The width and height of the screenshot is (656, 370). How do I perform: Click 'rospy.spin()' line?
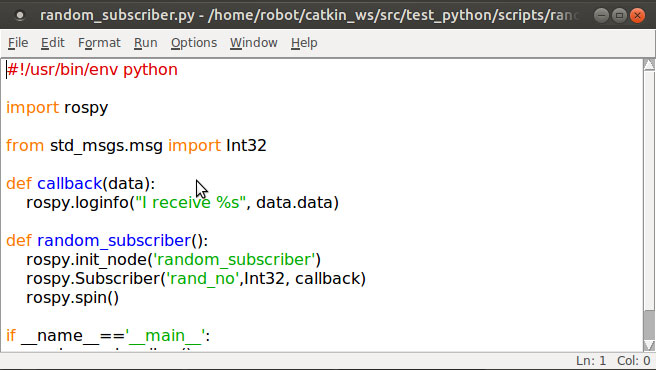(x=72, y=298)
